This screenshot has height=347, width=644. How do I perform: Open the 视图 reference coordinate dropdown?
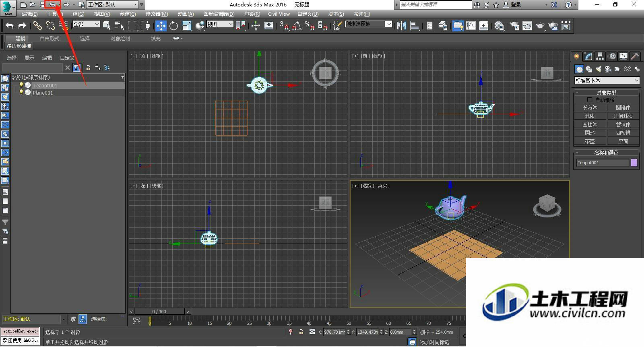pyautogui.click(x=220, y=24)
